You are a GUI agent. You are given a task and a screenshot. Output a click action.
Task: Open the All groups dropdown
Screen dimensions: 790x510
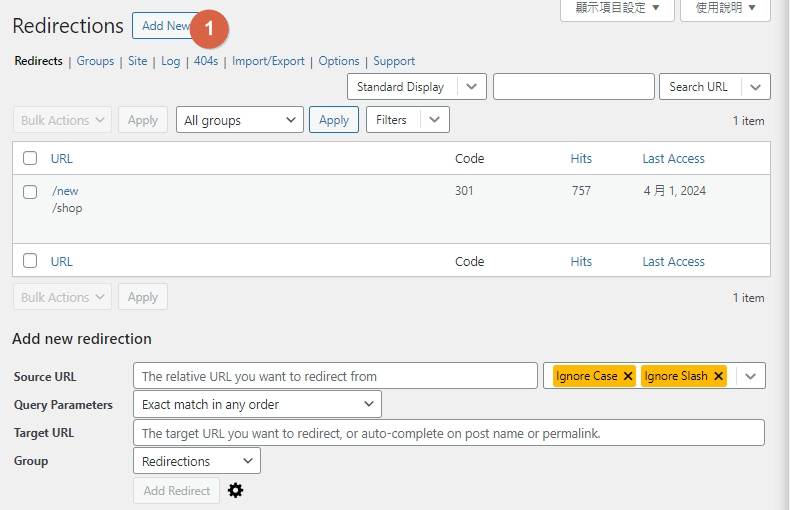click(x=240, y=120)
